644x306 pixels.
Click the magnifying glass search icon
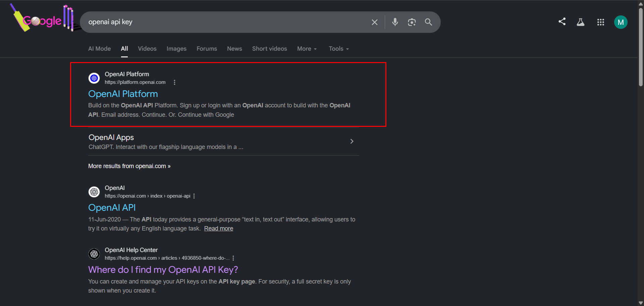click(428, 22)
